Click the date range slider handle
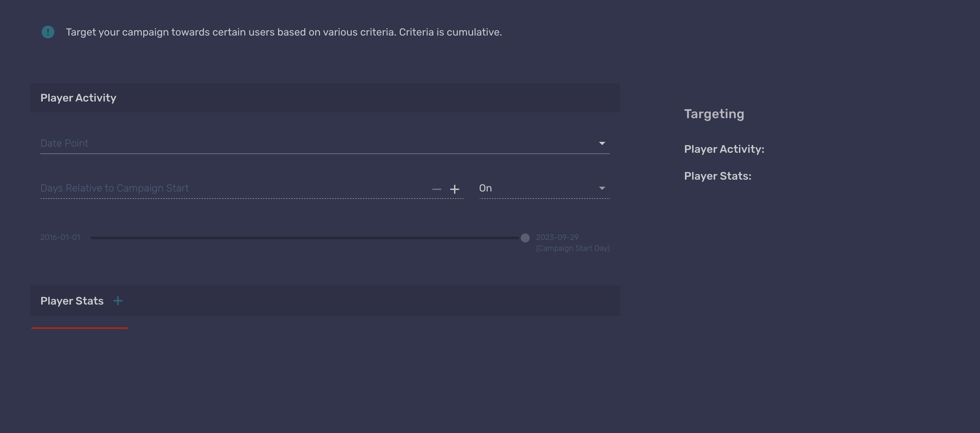 coord(525,238)
